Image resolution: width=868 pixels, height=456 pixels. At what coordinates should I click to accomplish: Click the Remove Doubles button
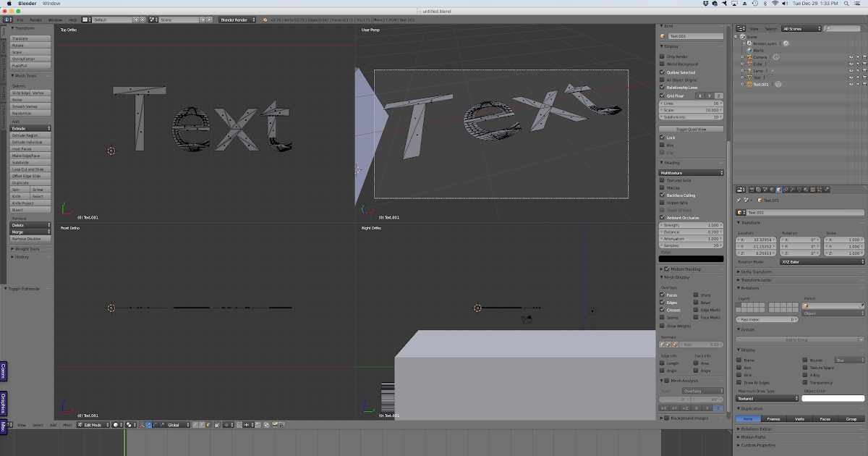30,238
